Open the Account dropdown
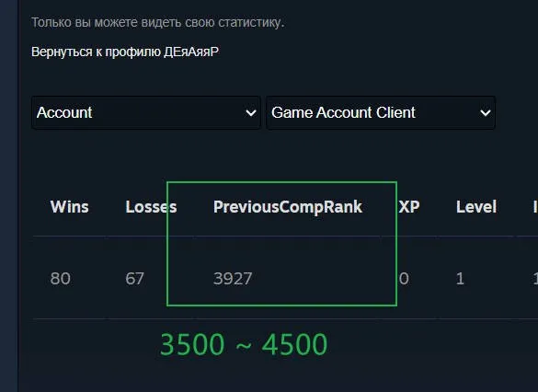 [x=146, y=112]
